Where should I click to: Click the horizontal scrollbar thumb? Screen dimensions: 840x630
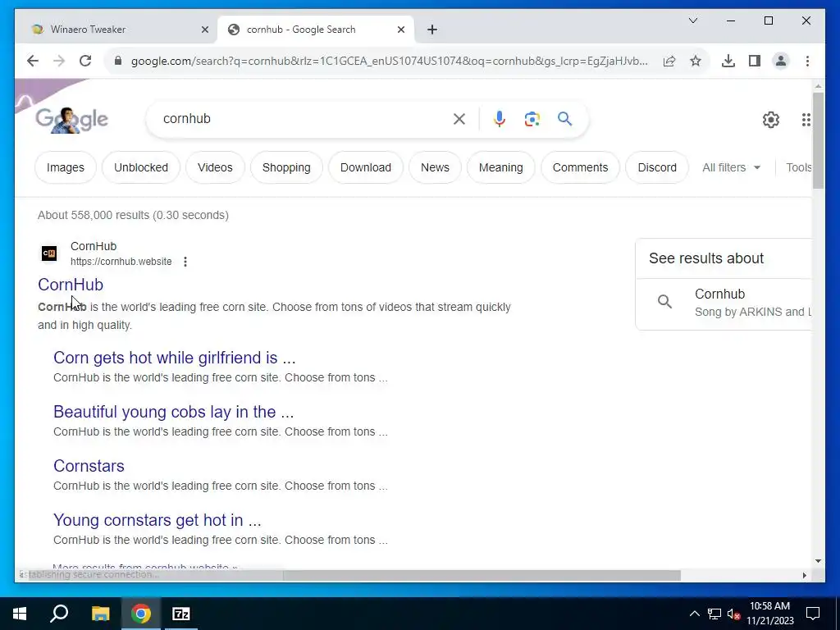[482, 575]
